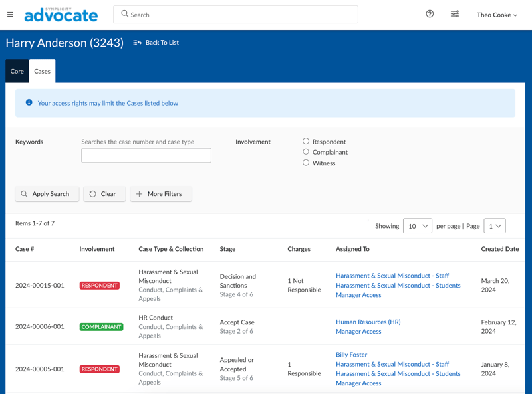Click the filter sliders icon in header
The height and width of the screenshot is (394, 532).
[x=455, y=13]
